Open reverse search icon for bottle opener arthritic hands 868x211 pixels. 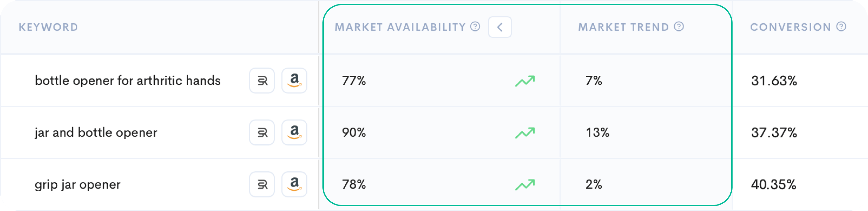(x=262, y=81)
